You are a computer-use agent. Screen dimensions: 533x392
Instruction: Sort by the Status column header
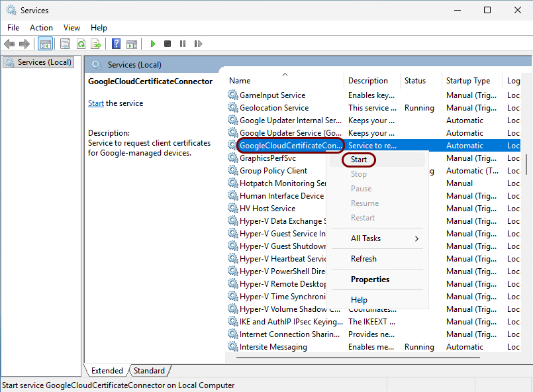point(421,81)
